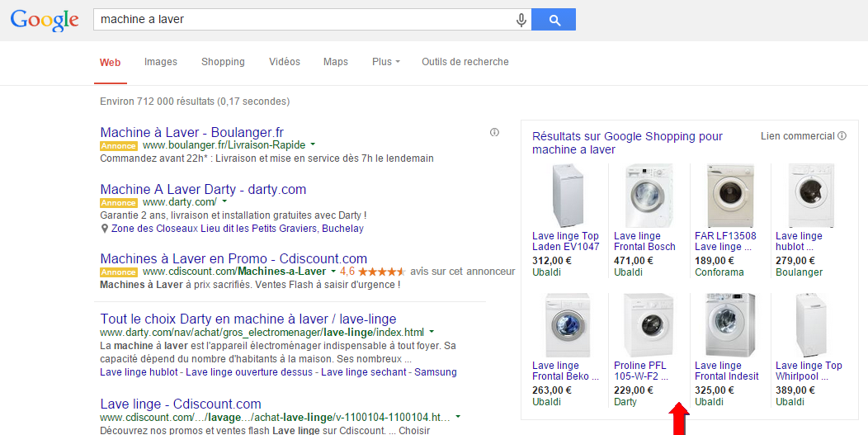Click Proline PFL 105-W-F2 product image

649,325
